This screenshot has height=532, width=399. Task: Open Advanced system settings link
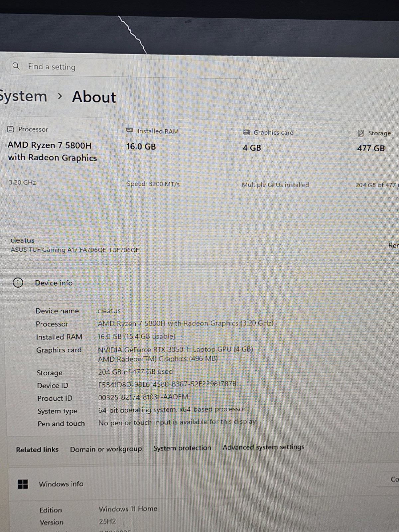click(x=264, y=447)
